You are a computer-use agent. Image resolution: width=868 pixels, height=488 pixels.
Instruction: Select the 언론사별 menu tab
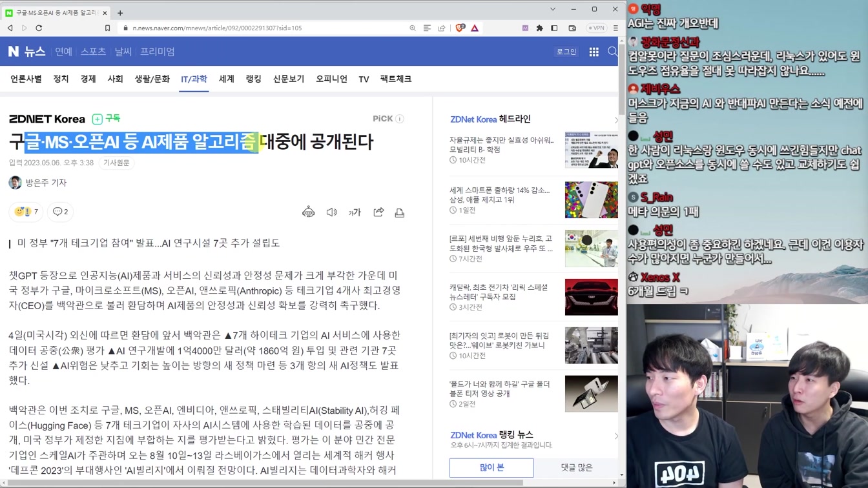26,79
